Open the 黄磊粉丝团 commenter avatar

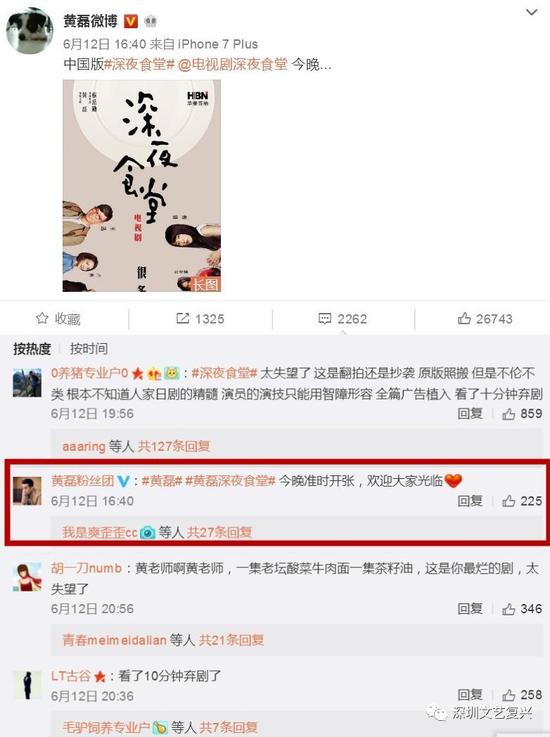click(x=27, y=491)
